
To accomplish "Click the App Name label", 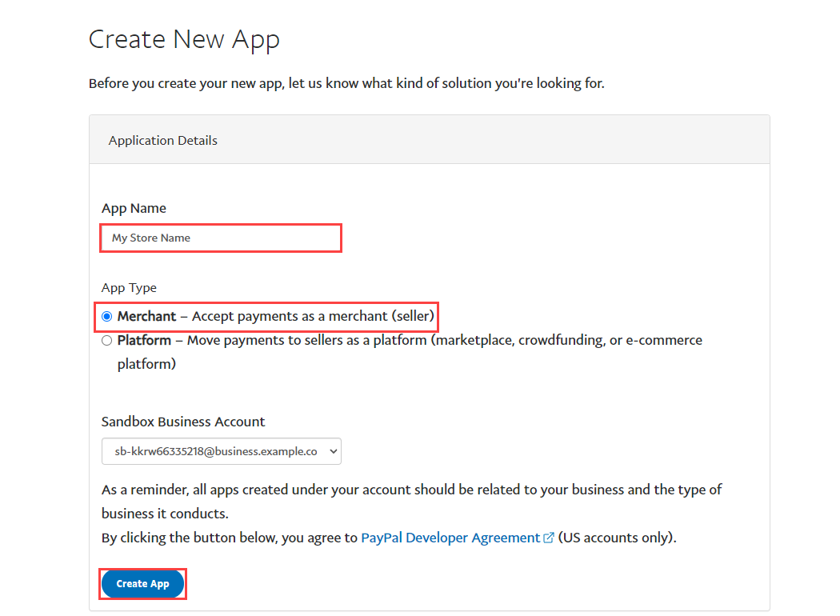I will 134,208.
